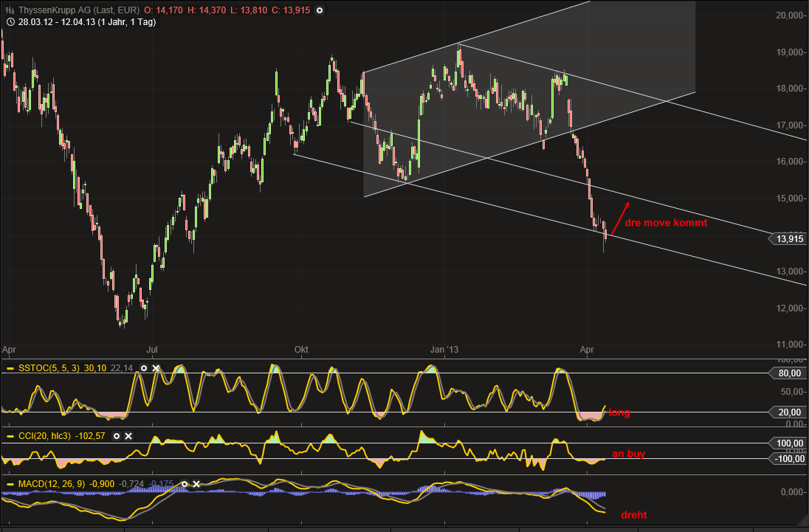
Task: Click the 20,00 stochastic level tag
Action: (788, 412)
